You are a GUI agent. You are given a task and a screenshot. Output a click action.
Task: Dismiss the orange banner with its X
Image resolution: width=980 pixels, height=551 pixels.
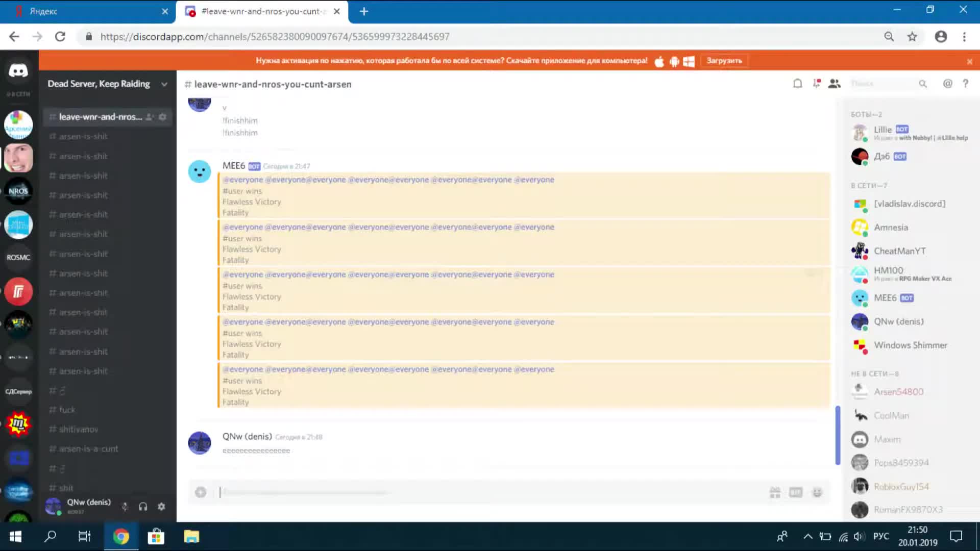969,62
